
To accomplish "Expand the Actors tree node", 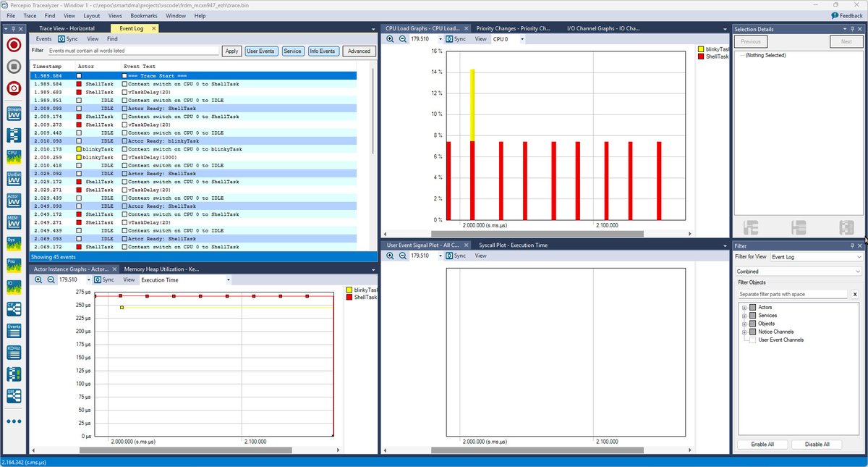I will [744, 308].
